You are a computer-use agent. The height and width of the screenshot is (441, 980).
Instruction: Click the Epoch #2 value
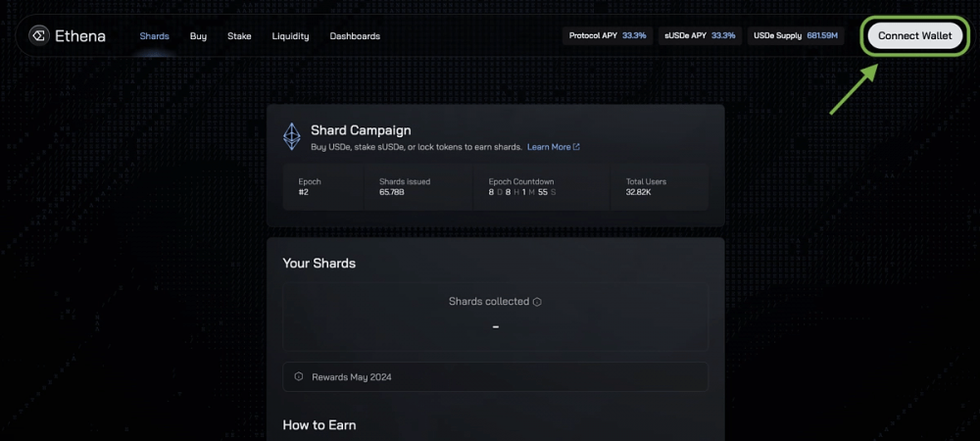(304, 192)
